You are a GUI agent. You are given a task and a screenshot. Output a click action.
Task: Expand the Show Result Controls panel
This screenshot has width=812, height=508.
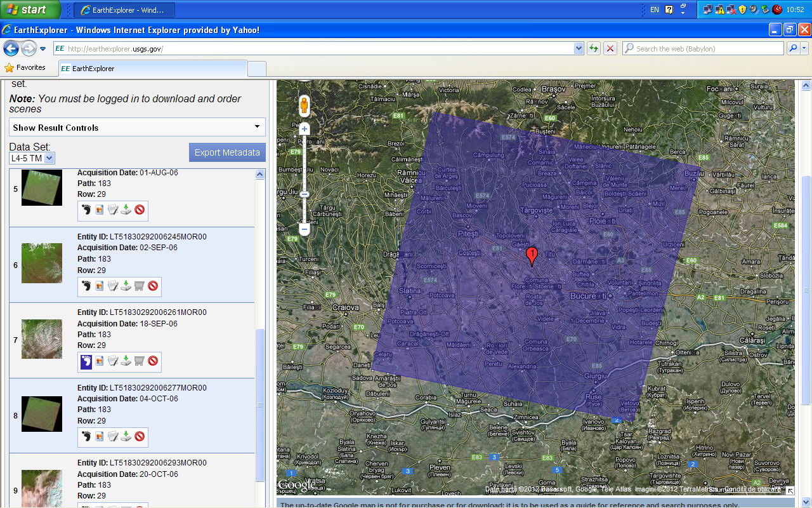pos(137,127)
